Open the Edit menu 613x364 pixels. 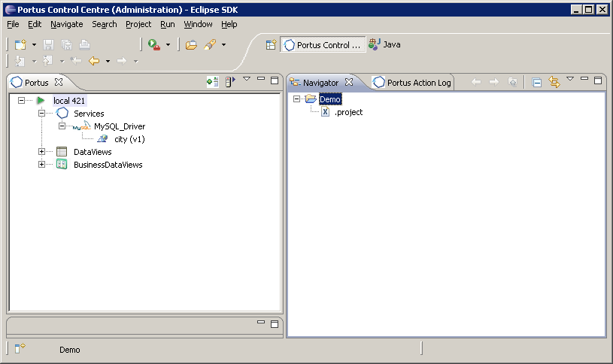(x=35, y=24)
